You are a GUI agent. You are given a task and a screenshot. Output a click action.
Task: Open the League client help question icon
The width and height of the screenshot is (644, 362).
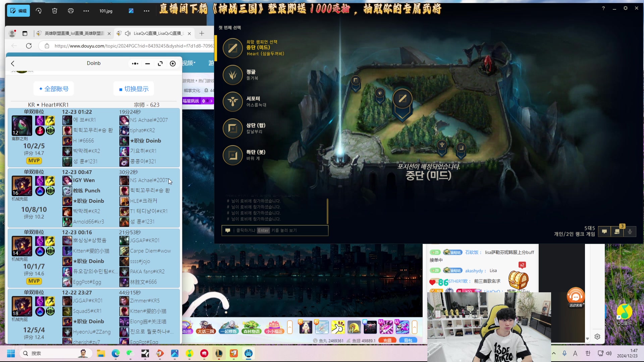click(603, 8)
